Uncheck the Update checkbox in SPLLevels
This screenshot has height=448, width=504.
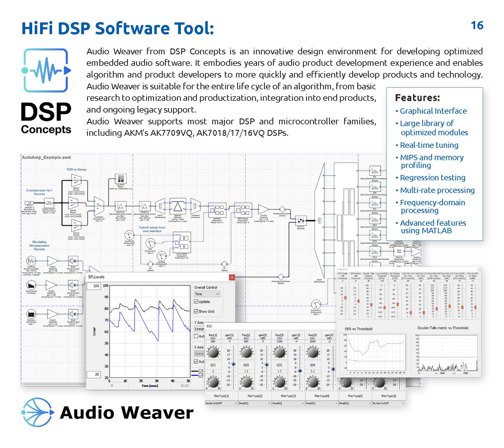point(196,302)
